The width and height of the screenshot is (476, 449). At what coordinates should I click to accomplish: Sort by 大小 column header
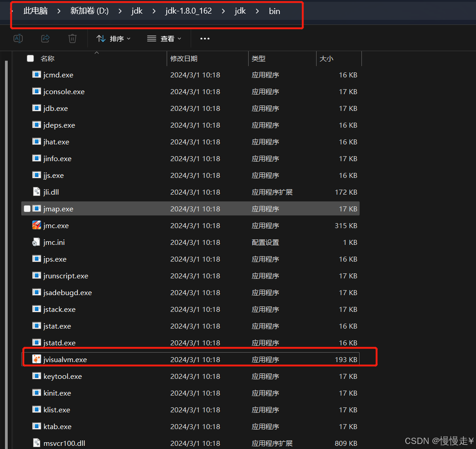tap(327, 58)
